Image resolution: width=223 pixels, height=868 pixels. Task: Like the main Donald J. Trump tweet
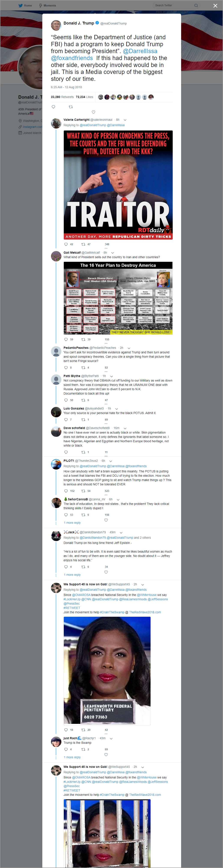click(93, 112)
